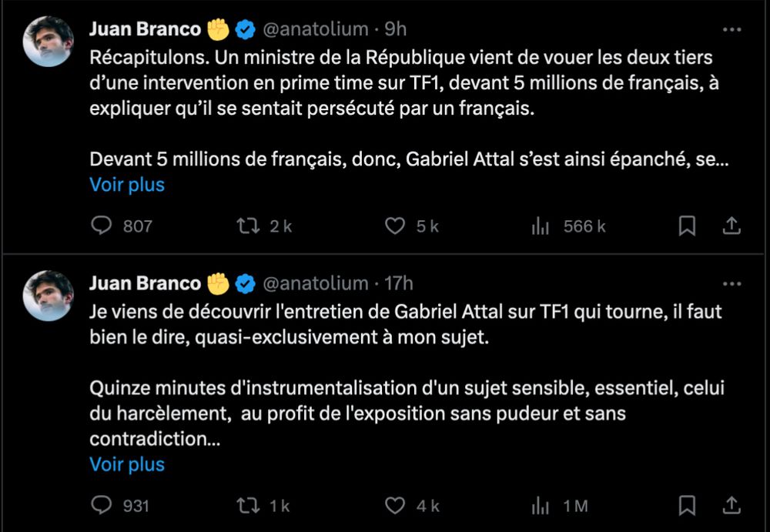770x532 pixels.
Task: Like the first tweet showing 5 k likes
Action: 395,226
